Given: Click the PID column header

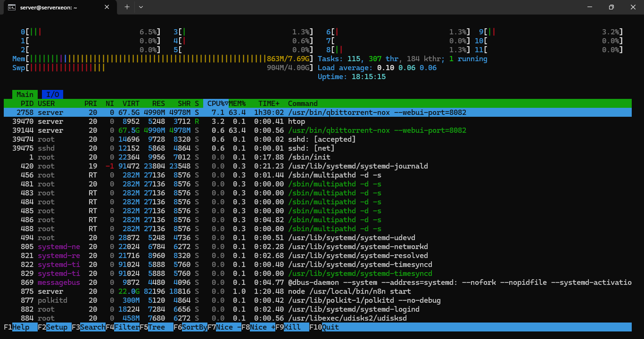Looking at the screenshot, I should pos(27,104).
